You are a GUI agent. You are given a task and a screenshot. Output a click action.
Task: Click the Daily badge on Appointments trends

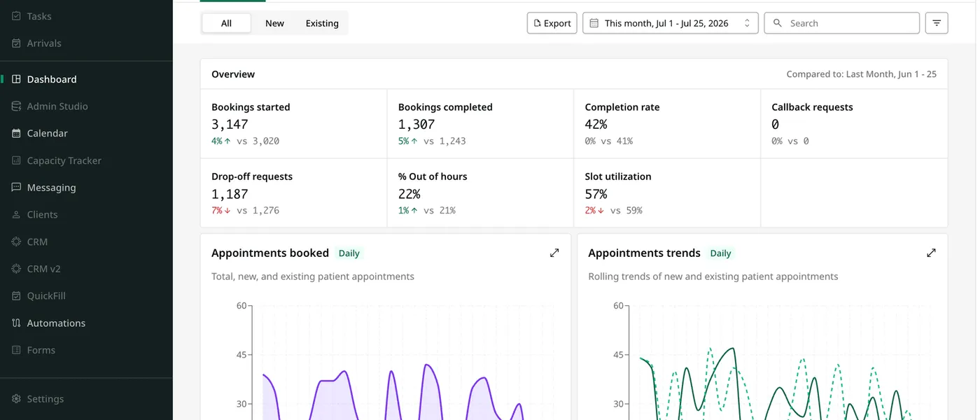[x=720, y=253]
